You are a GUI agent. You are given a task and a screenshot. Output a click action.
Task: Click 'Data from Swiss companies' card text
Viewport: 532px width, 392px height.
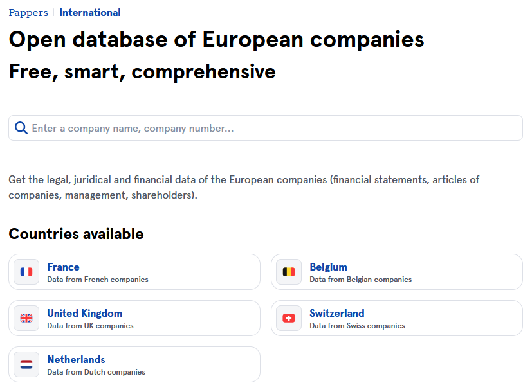click(357, 326)
